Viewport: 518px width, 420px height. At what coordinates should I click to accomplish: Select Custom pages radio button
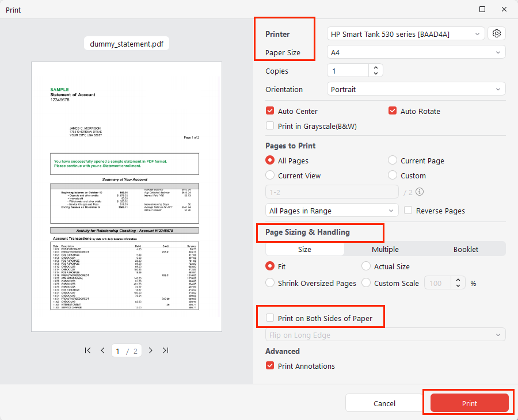tap(393, 175)
